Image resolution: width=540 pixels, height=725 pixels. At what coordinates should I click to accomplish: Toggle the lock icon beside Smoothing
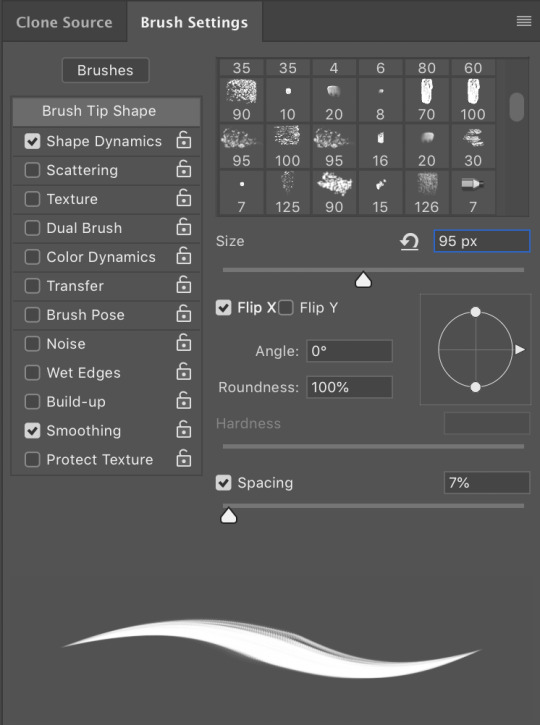pyautogui.click(x=184, y=429)
